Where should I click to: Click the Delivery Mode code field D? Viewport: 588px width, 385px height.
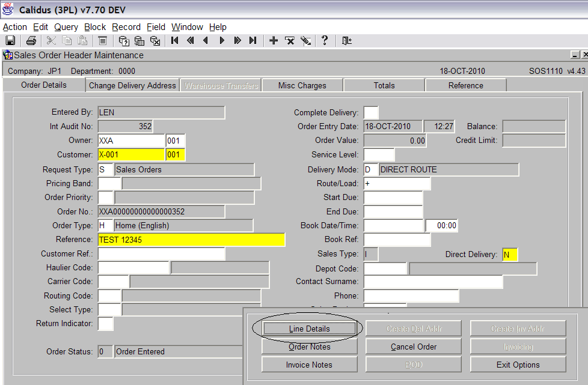coord(371,169)
